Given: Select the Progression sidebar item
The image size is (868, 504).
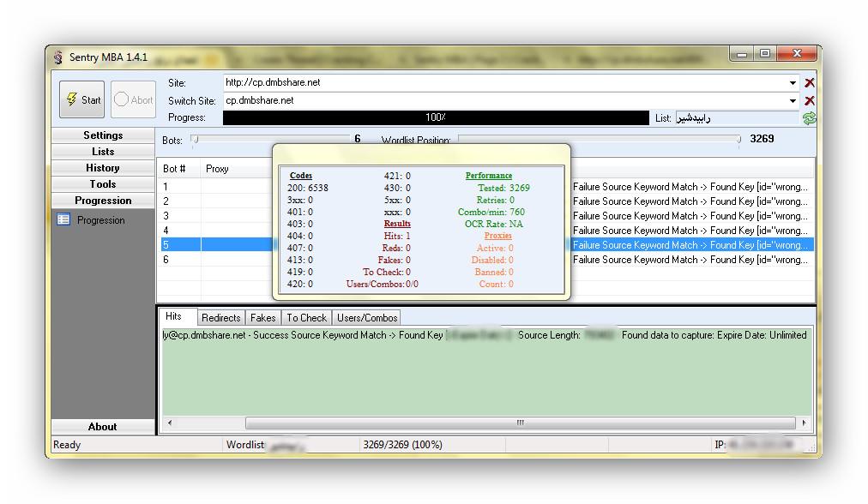Looking at the screenshot, I should 100,220.
